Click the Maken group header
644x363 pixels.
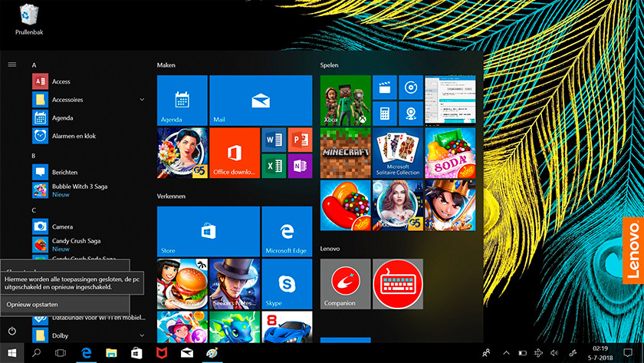(x=166, y=65)
